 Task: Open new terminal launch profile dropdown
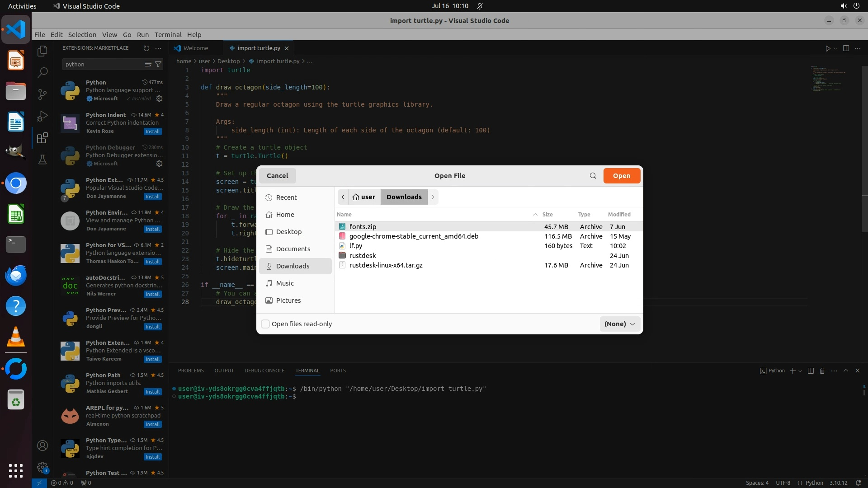(800, 371)
